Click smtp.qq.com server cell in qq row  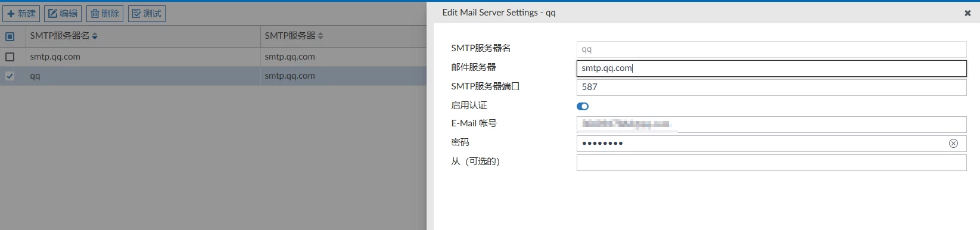pyautogui.click(x=290, y=76)
